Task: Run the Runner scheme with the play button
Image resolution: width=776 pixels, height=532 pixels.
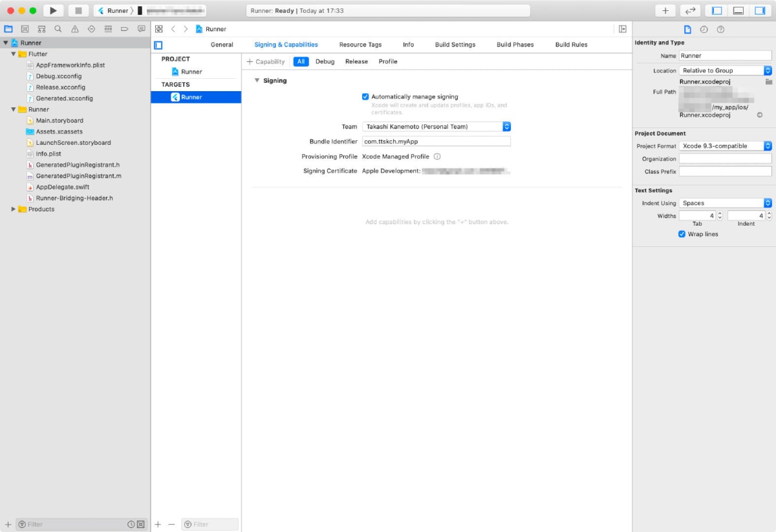Action: point(53,10)
